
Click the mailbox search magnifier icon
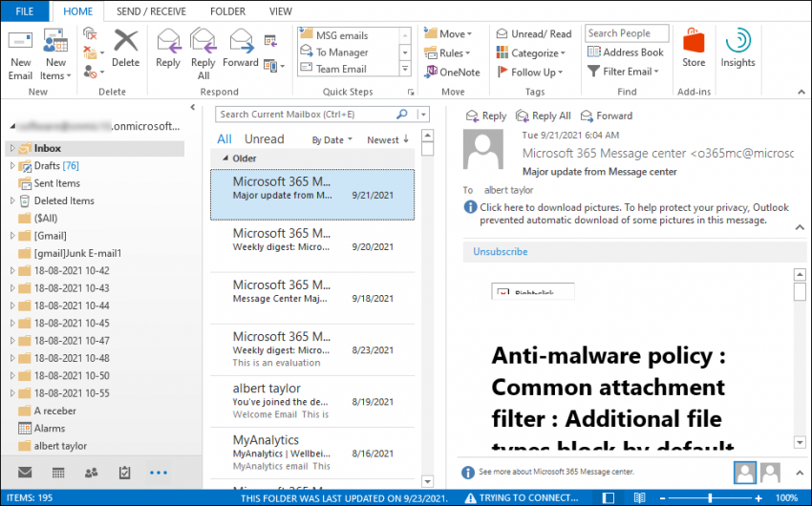tap(402, 115)
